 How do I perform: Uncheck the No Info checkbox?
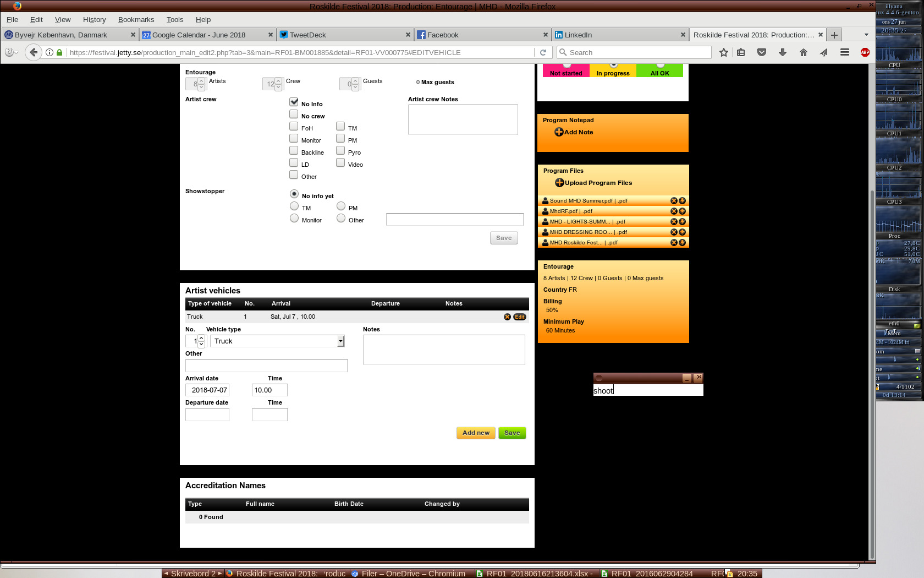294,102
